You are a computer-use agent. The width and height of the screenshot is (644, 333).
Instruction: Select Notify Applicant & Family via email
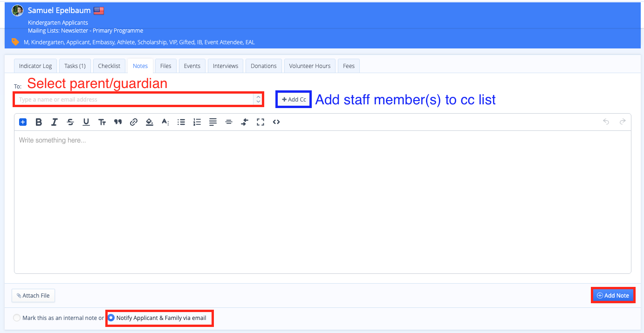click(x=111, y=318)
